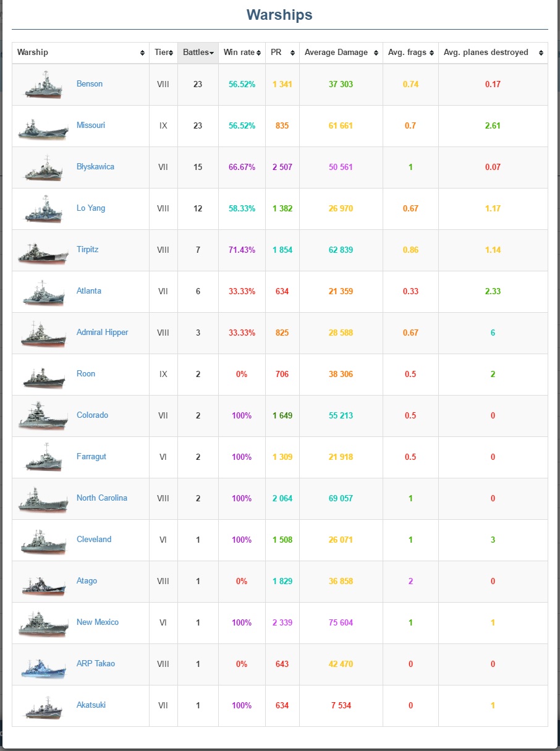Open the Farragut warship link
The width and height of the screenshot is (560, 751).
pos(91,456)
